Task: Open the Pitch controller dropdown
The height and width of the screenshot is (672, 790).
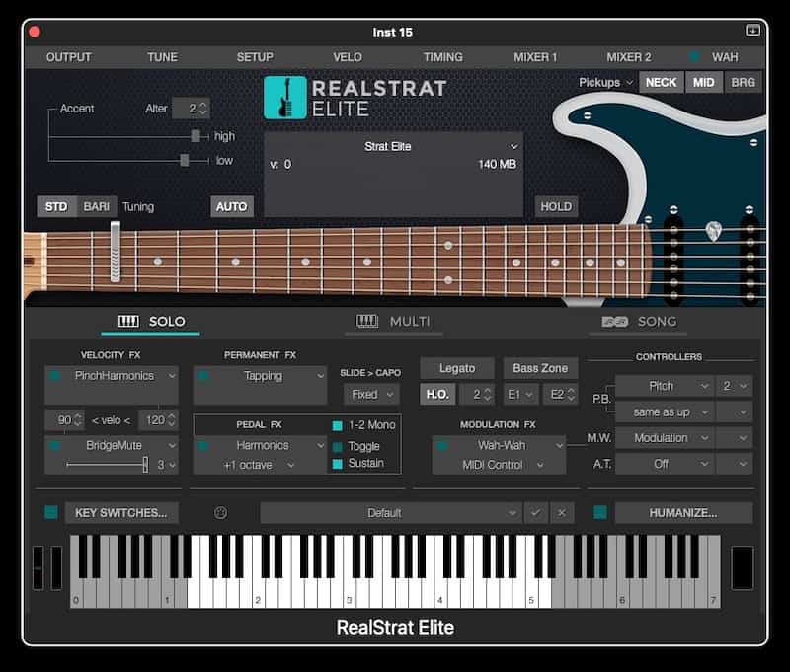Action: click(664, 386)
